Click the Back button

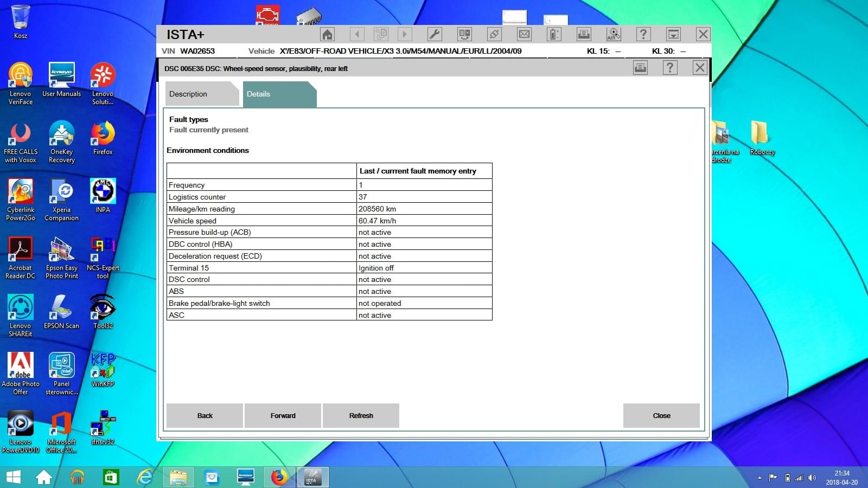pyautogui.click(x=205, y=415)
